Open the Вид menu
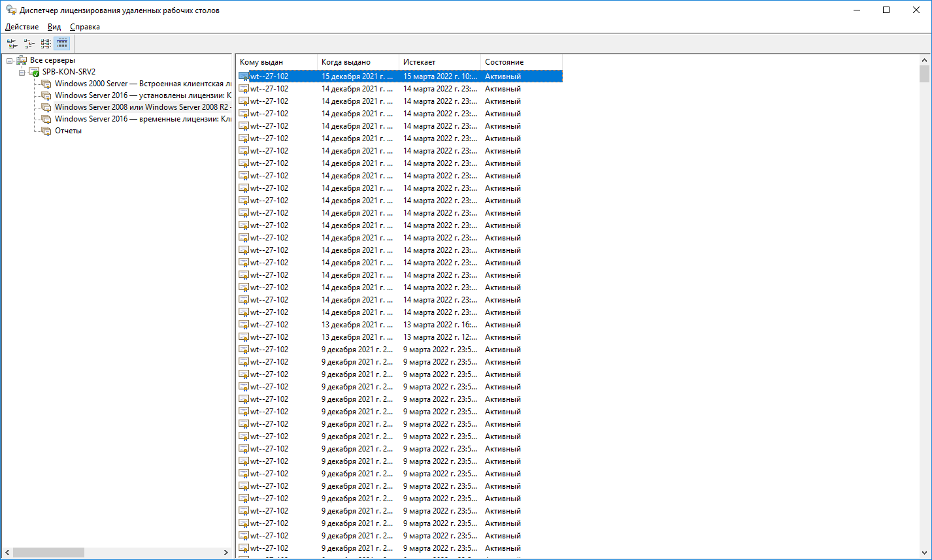 (54, 27)
